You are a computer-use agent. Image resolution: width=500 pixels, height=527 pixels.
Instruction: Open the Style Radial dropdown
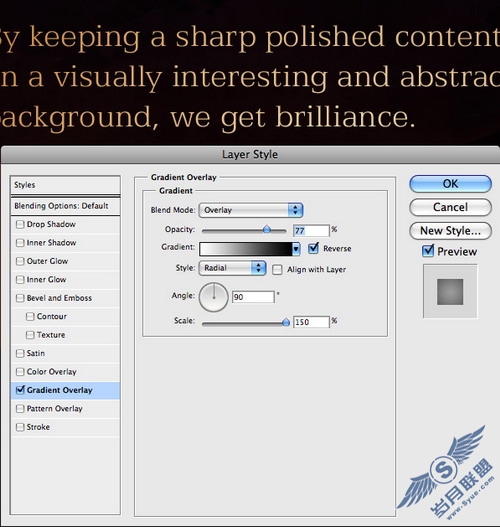tap(232, 268)
